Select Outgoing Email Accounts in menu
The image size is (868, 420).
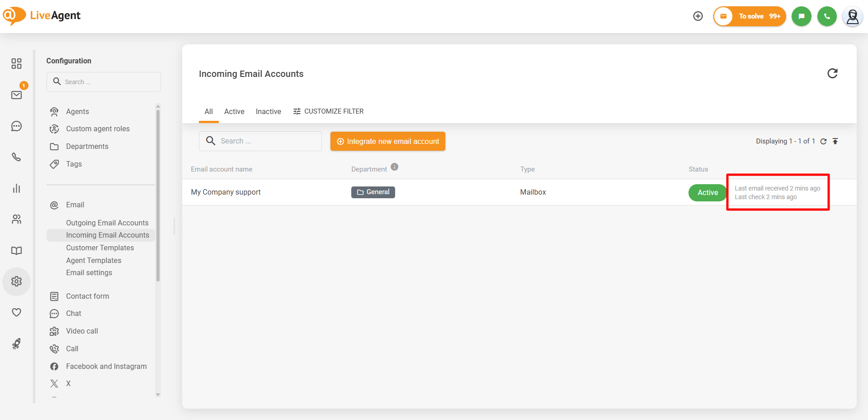click(x=107, y=223)
